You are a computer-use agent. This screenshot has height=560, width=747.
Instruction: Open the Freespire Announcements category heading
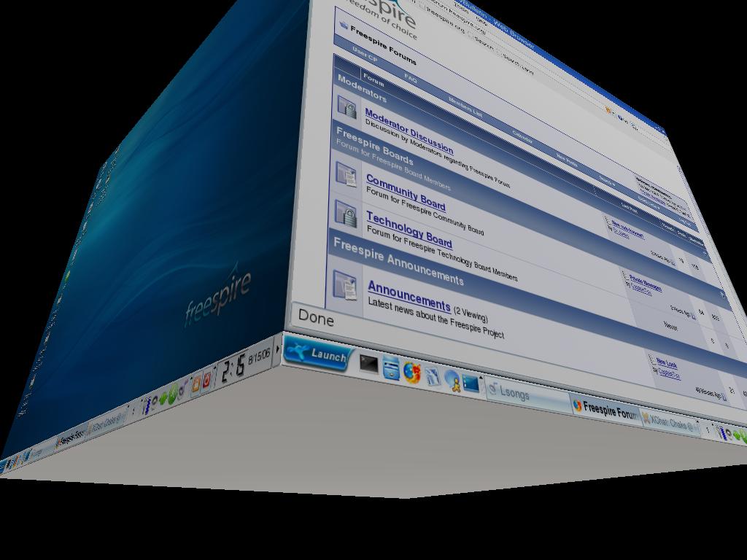click(398, 262)
